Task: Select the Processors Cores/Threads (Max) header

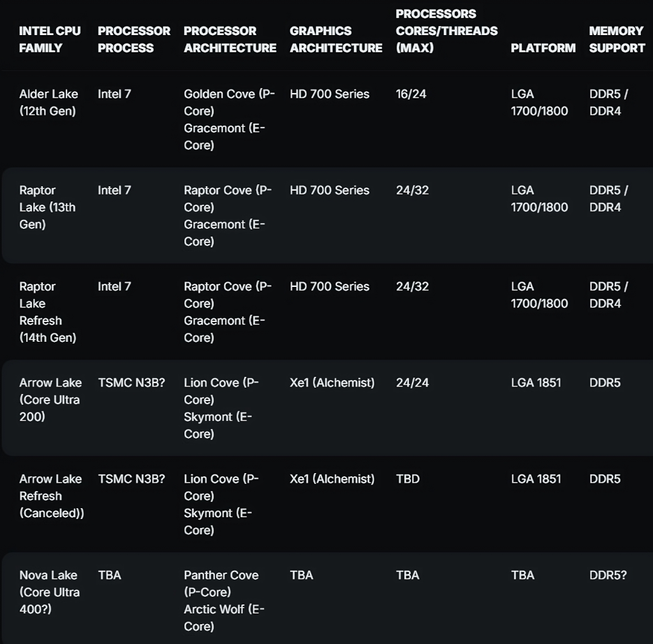Action: [x=446, y=31]
